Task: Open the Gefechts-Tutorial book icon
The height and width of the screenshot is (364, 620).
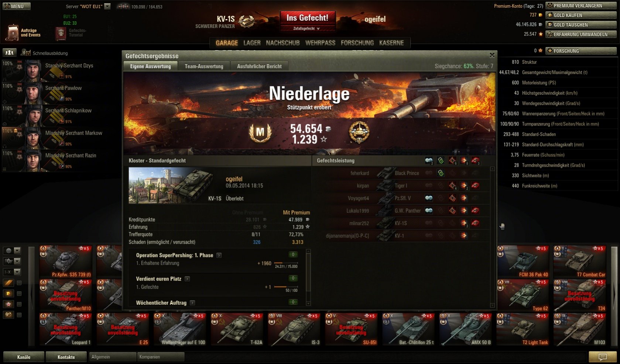Action: click(x=61, y=33)
